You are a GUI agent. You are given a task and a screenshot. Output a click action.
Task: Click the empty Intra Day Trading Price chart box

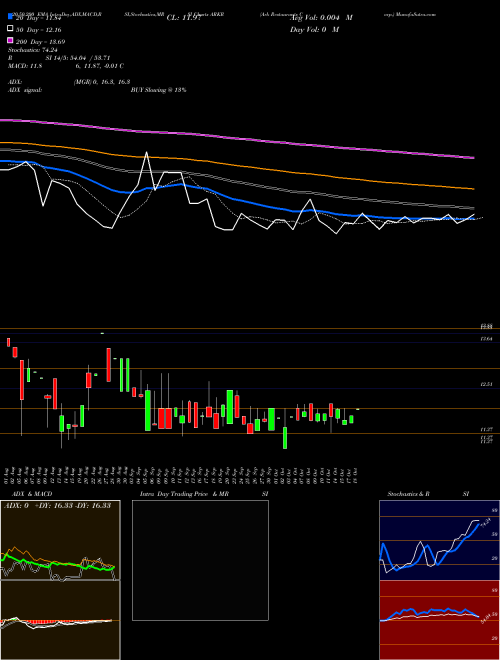point(200,560)
